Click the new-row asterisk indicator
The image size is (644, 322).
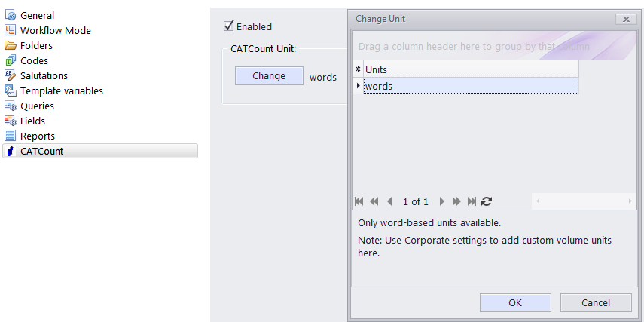click(358, 69)
